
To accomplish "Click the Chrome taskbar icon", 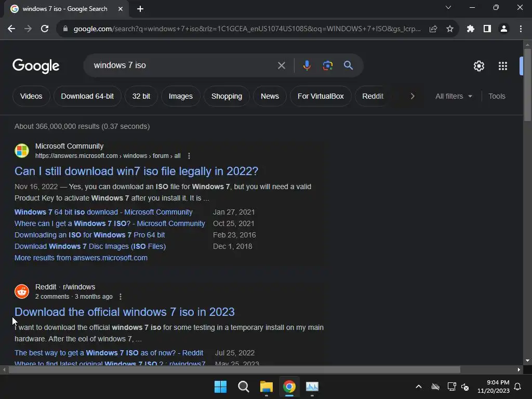I will (289, 387).
